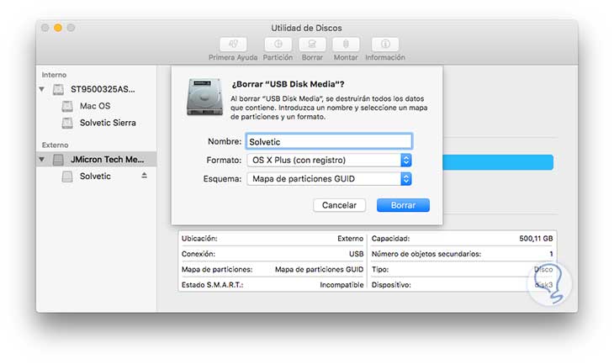Click the blue disk usage bar
The width and height of the screenshot is (614, 364).
[x=498, y=162]
